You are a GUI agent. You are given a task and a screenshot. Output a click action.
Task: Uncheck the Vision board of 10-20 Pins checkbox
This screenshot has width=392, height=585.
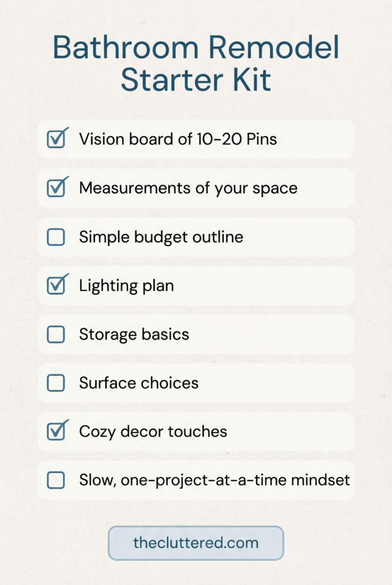(56, 139)
